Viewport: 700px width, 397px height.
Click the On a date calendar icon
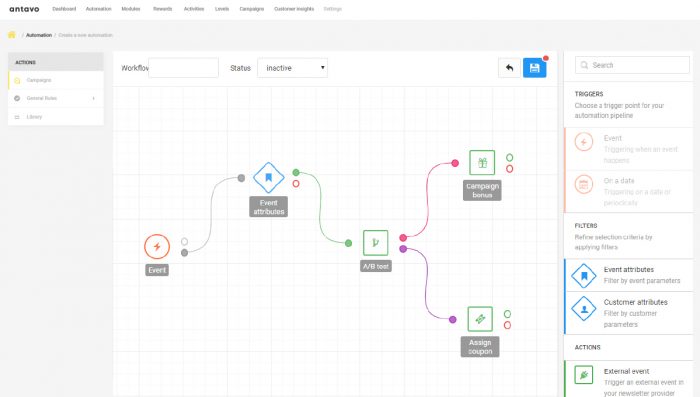point(584,184)
